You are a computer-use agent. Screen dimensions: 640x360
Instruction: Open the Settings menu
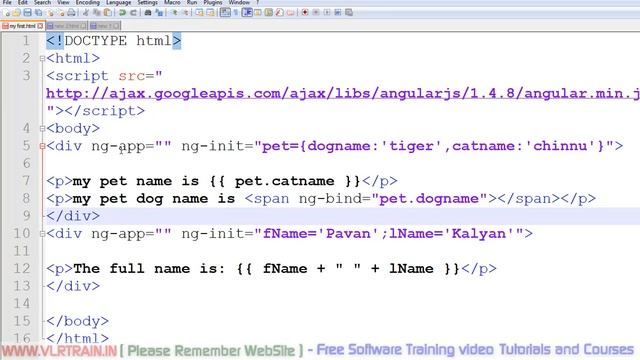148,2
